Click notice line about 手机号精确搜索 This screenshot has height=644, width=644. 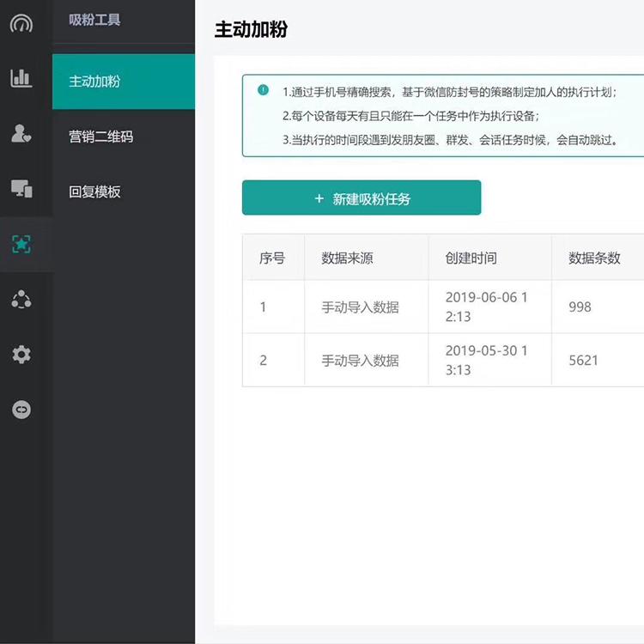450,92
